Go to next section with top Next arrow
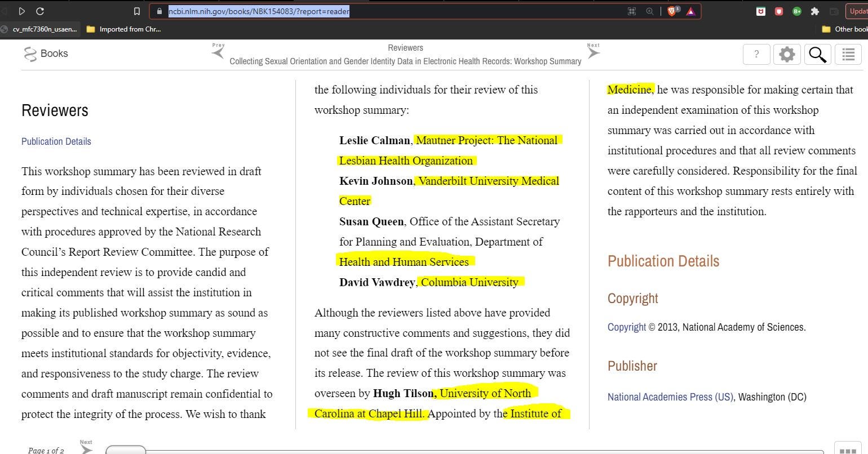The width and height of the screenshot is (868, 454). pos(593,51)
